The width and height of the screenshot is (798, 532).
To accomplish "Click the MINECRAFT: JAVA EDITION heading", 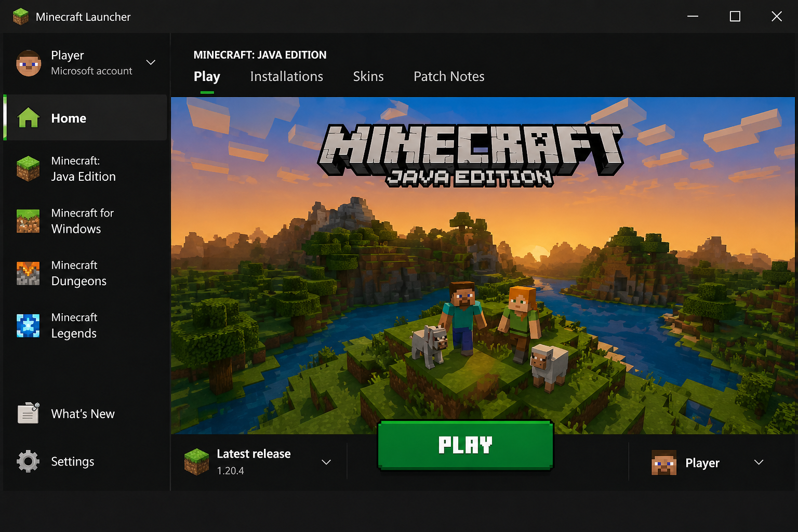I will (x=260, y=55).
